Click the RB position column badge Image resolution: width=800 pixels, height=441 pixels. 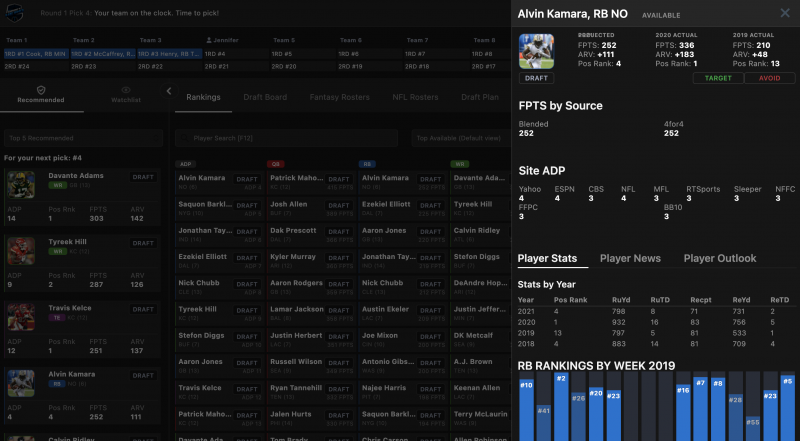click(367, 164)
